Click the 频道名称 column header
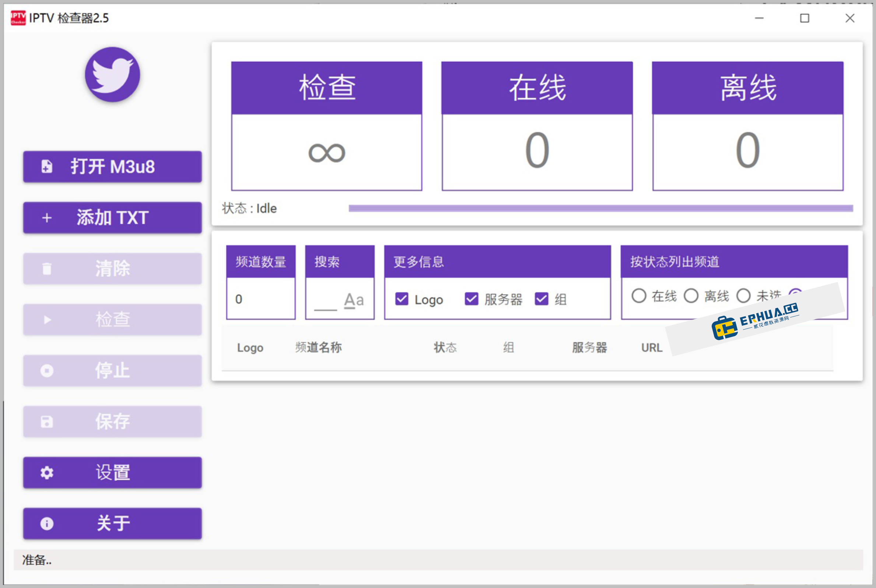 point(318,347)
